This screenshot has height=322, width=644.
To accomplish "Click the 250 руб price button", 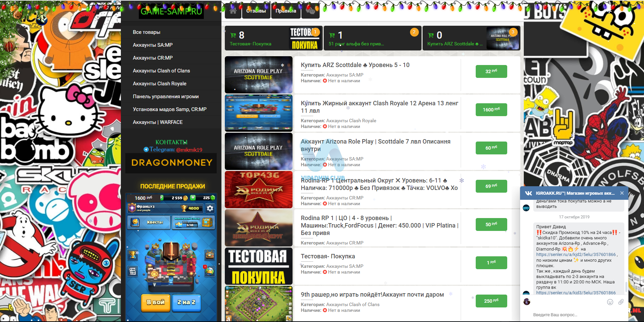I will pos(491,301).
